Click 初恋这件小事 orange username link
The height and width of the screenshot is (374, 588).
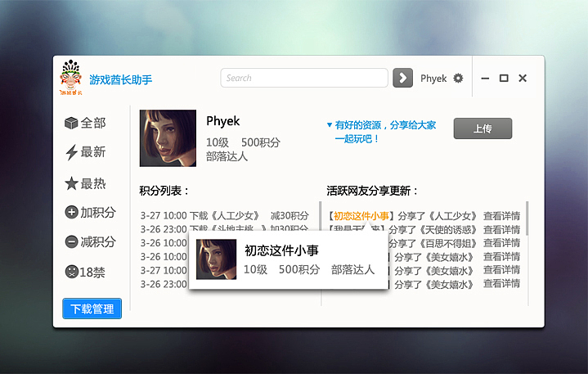[x=361, y=216]
